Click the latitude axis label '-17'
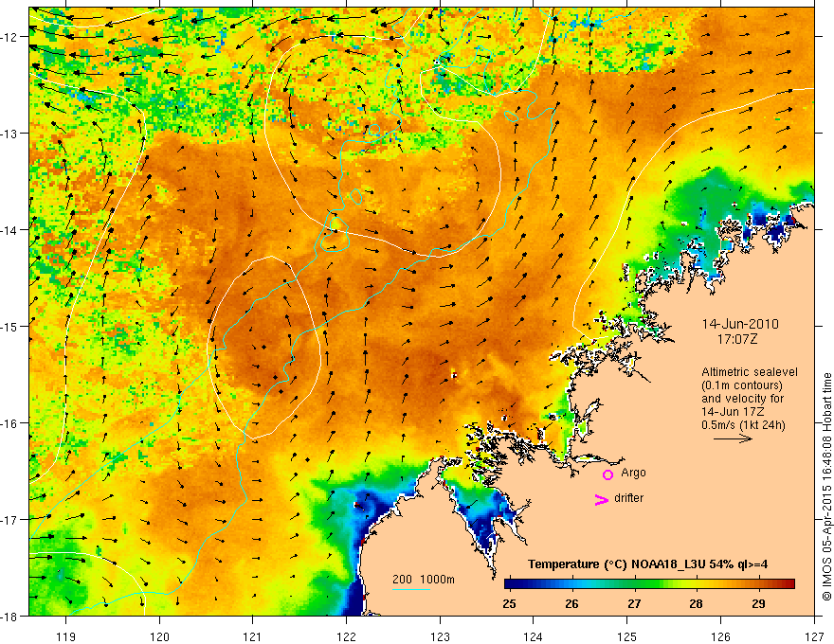The image size is (834, 644). 9,520
